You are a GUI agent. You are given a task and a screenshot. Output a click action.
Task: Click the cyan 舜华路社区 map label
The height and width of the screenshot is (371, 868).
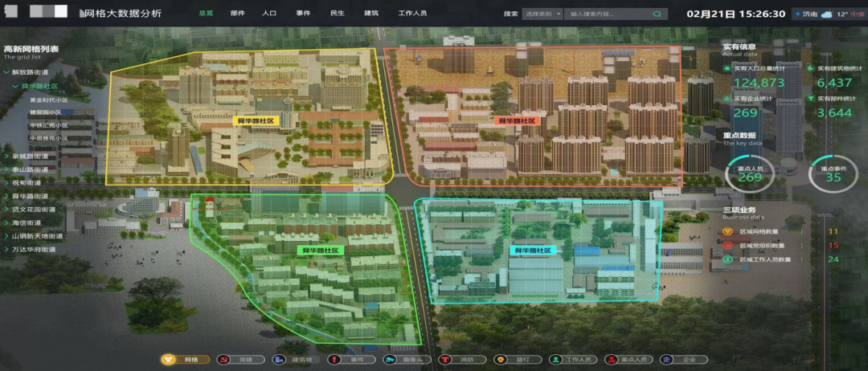click(533, 251)
